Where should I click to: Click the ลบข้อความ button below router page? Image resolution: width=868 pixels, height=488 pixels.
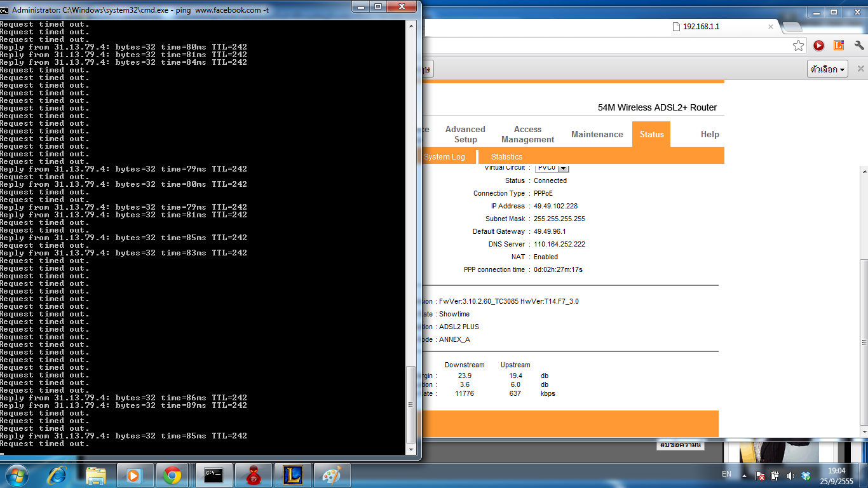coord(680,445)
